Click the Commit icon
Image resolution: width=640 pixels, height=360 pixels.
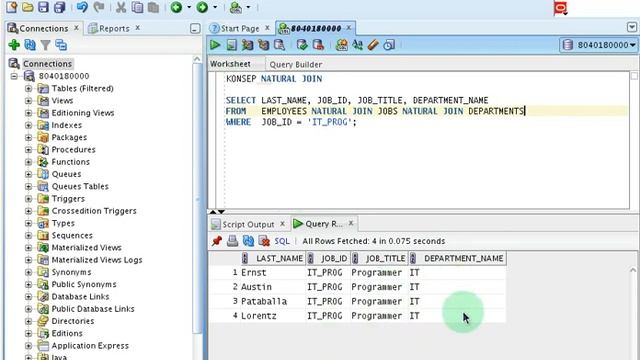302,44
